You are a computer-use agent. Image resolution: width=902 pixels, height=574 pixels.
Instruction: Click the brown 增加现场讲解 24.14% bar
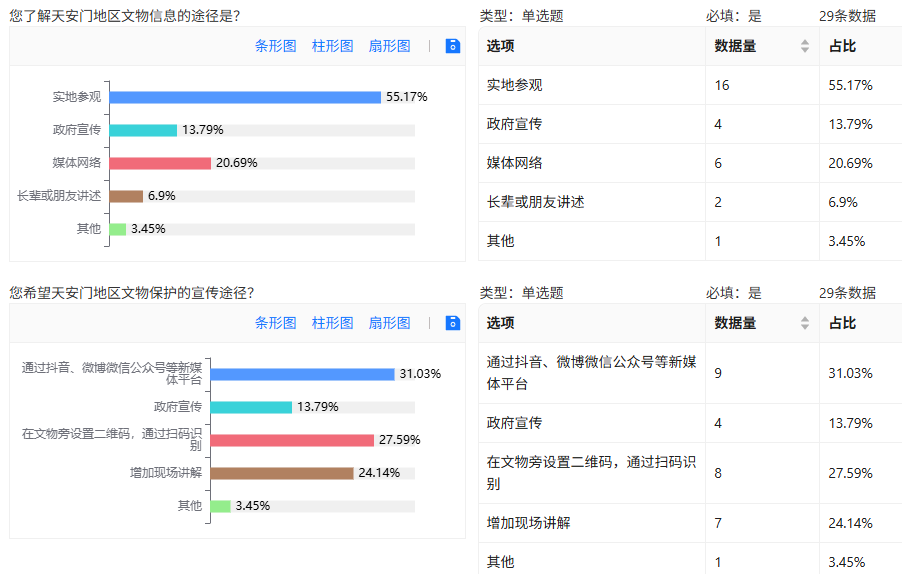point(282,473)
